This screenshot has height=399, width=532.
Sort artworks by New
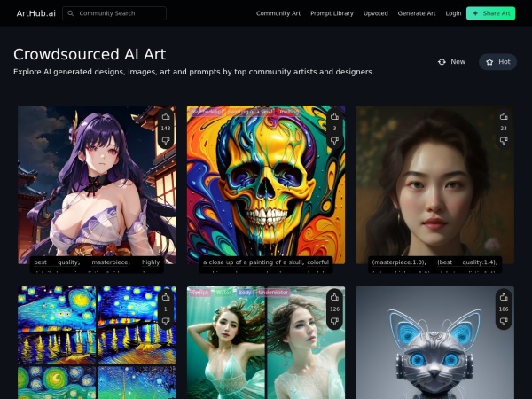click(x=451, y=62)
